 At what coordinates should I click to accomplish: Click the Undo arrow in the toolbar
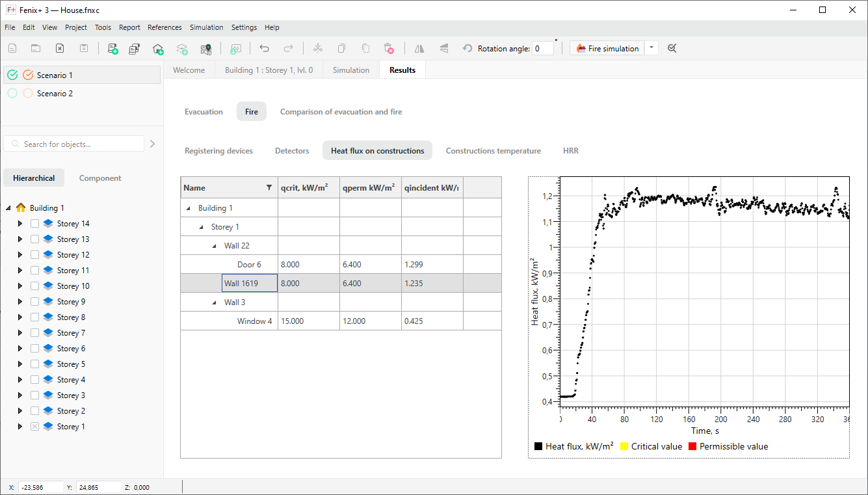(x=265, y=47)
